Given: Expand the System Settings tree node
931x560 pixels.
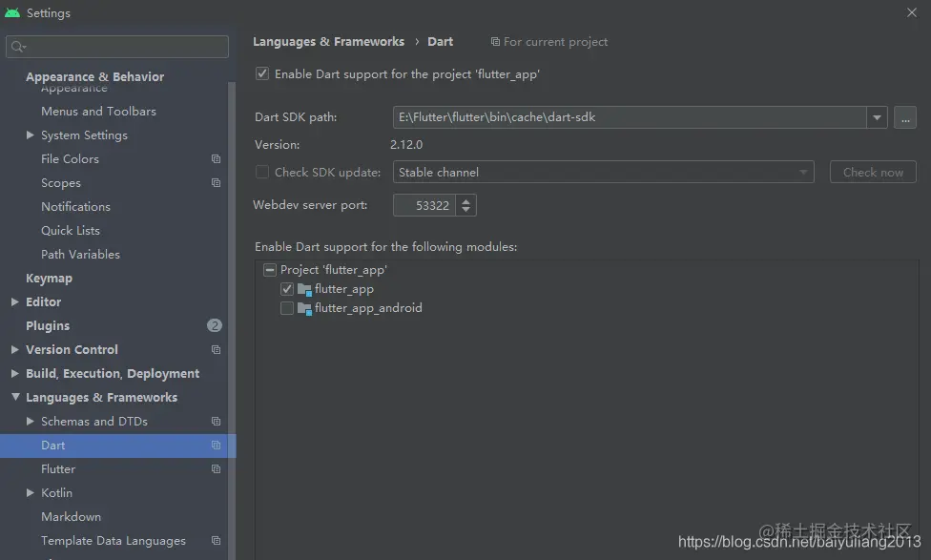Looking at the screenshot, I should coord(31,135).
